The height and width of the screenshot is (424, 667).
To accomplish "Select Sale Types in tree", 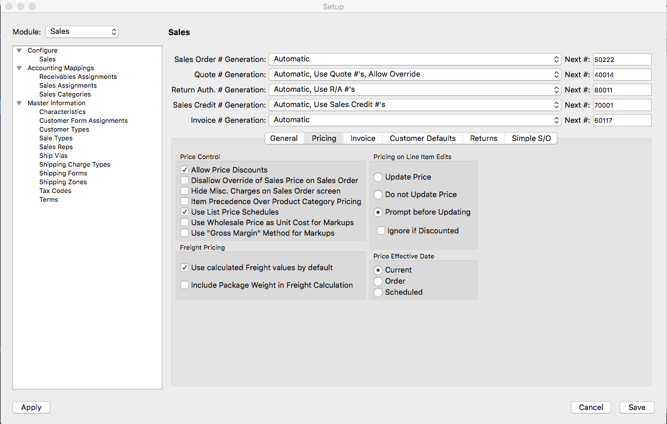I will tap(56, 138).
